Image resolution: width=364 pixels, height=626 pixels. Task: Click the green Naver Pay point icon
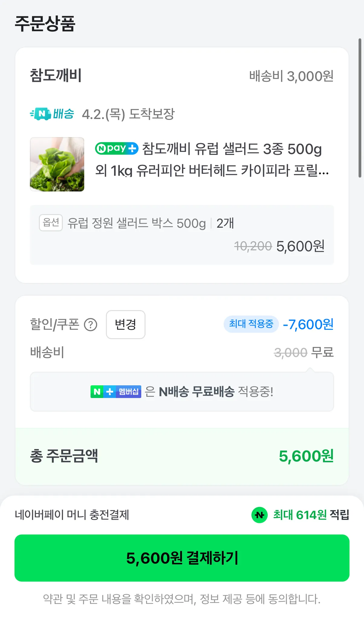(259, 515)
